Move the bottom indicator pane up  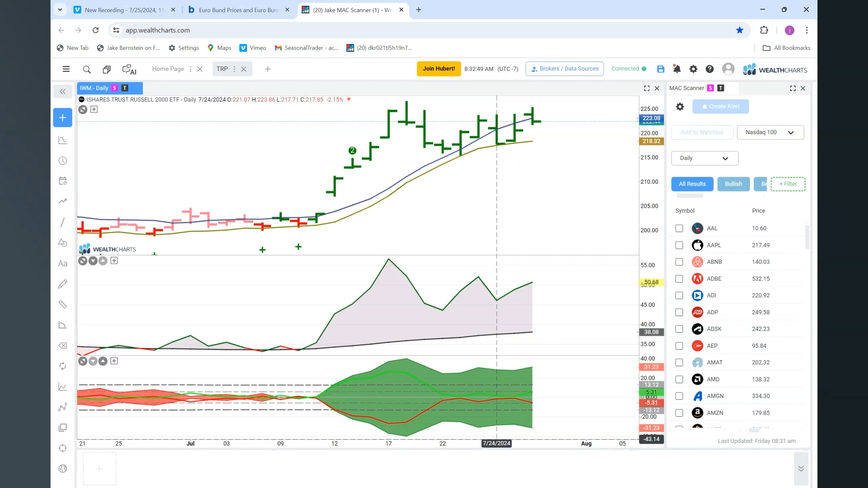103,361
